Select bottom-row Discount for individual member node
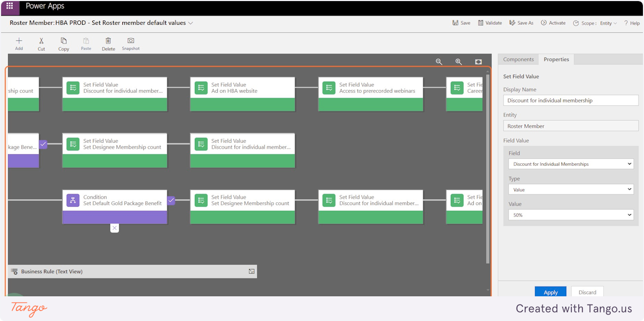Image resolution: width=644 pixels, height=321 pixels. pos(370,207)
